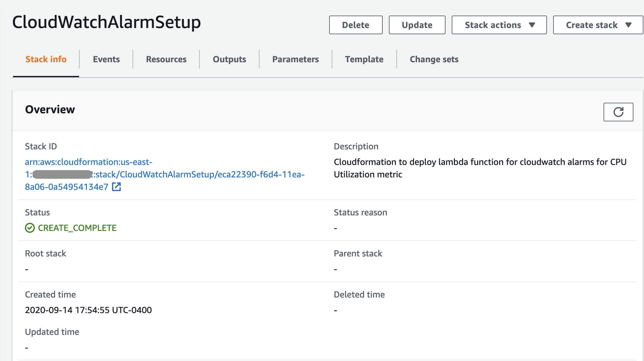Open stack ID in new tab via external link icon
Screen dimensions: 644x361
coord(116,187)
